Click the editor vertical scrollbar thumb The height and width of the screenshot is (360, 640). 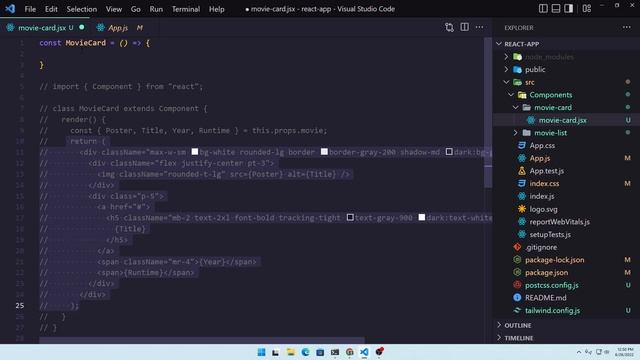pos(488,113)
